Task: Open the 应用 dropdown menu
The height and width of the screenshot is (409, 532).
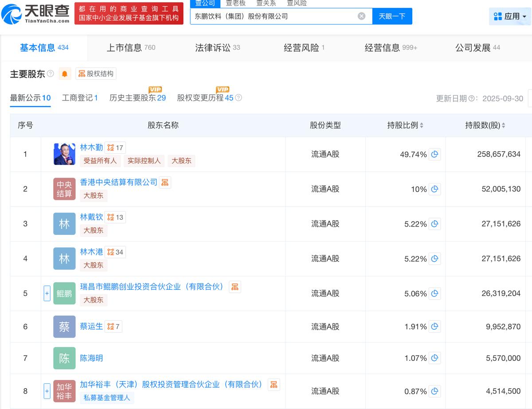Action: tap(510, 16)
